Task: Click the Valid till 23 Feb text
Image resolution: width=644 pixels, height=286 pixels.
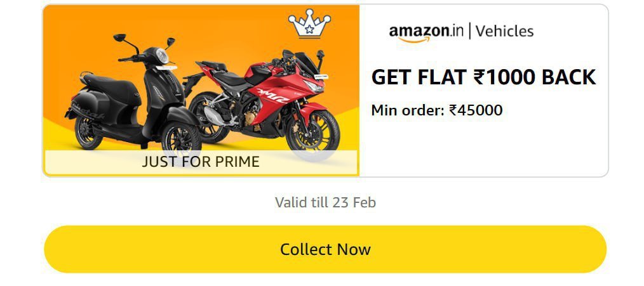Action: tap(325, 202)
